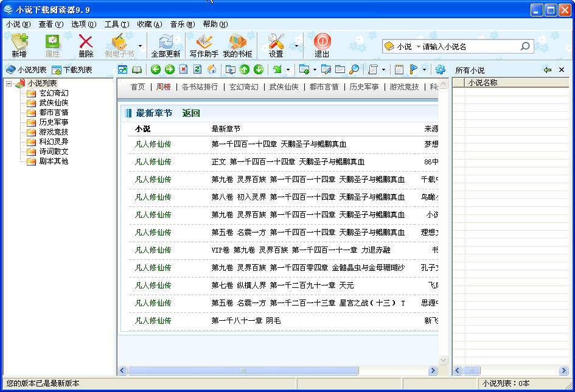
Task: Click the green back arrow icon
Action: tap(155, 69)
